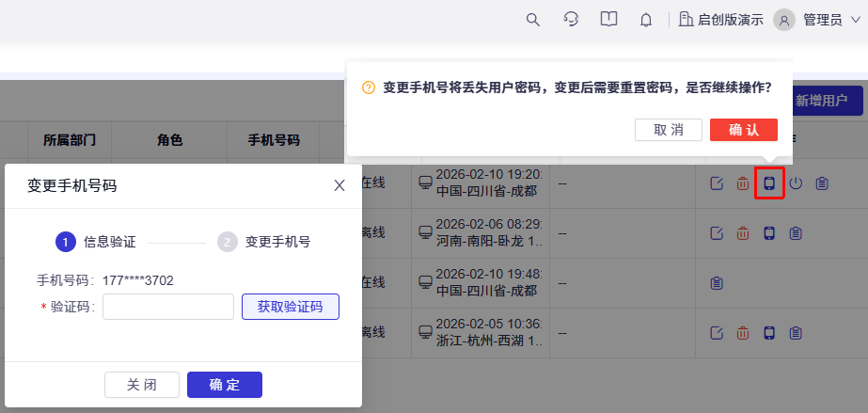The width and height of the screenshot is (868, 413).
Task: Click 确定 in the 变更手机号码 dialog
Action: pyautogui.click(x=224, y=385)
